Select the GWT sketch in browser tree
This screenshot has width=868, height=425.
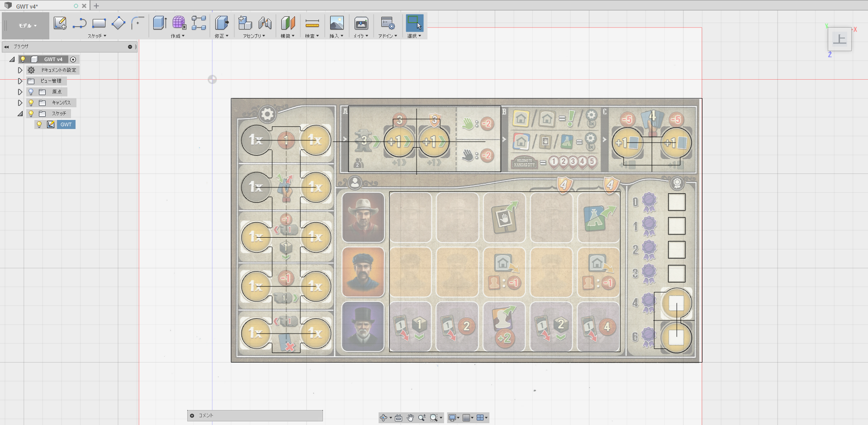point(66,124)
